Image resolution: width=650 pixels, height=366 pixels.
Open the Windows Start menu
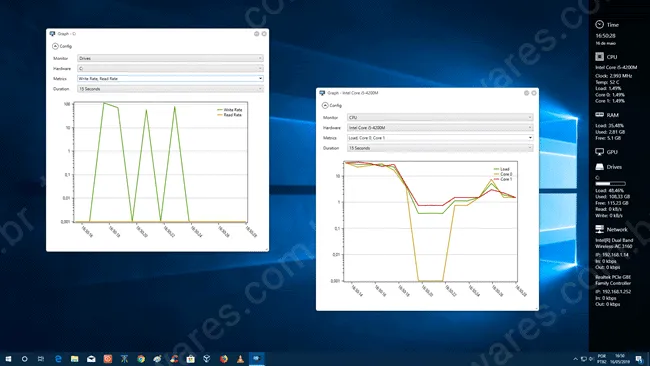coord(8,359)
